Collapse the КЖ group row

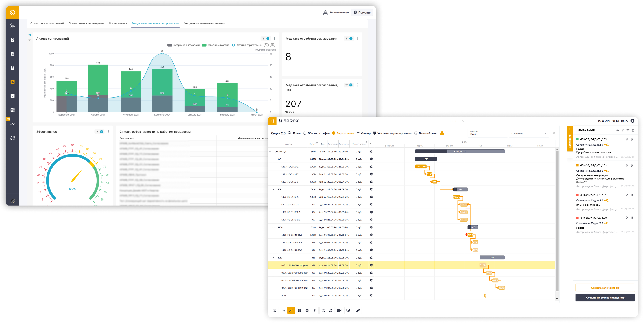coord(273,258)
